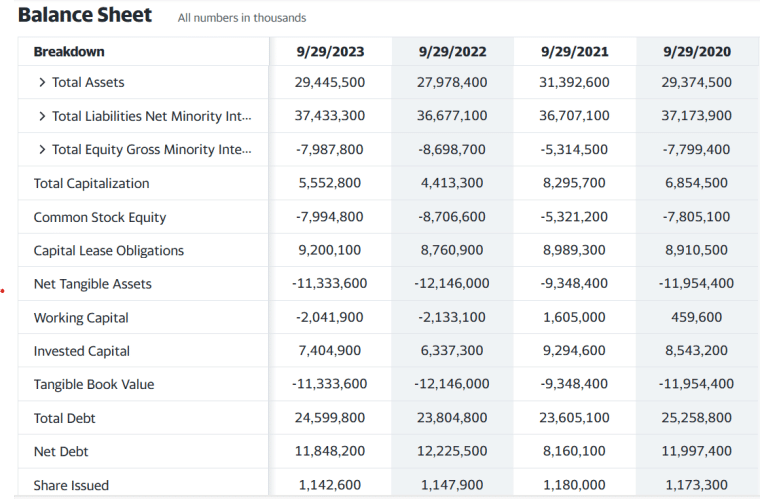Expand the Total Assets row
The image size is (760, 499).
click(x=42, y=82)
